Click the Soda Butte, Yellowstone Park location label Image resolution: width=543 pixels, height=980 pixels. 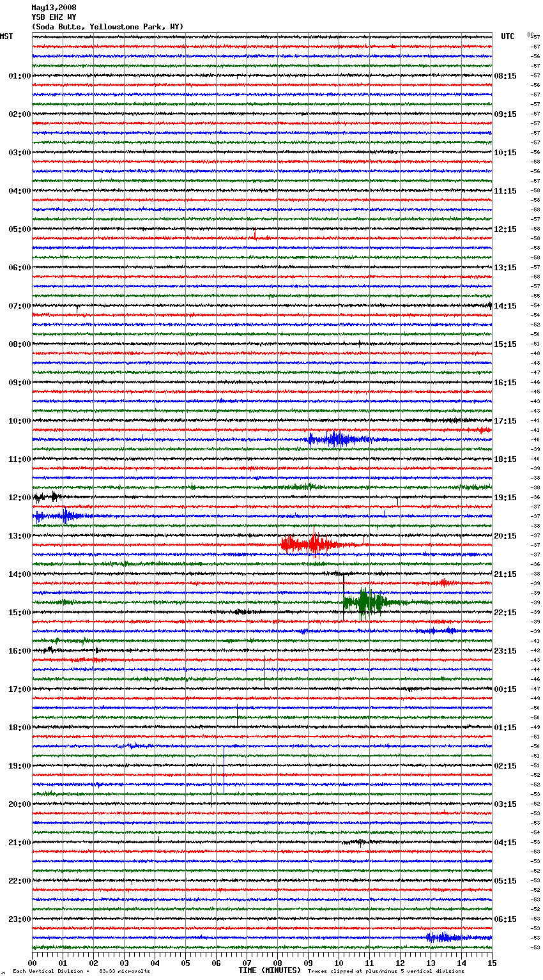pos(107,27)
